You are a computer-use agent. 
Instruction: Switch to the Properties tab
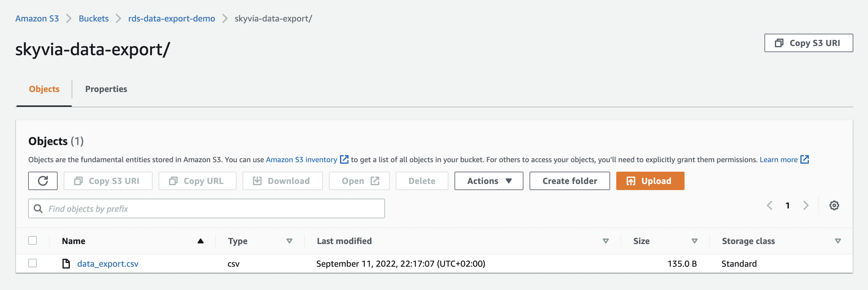[x=106, y=89]
